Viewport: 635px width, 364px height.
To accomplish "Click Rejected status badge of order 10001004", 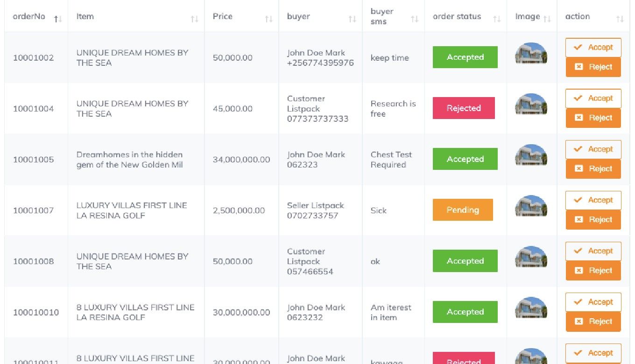I will tap(464, 108).
